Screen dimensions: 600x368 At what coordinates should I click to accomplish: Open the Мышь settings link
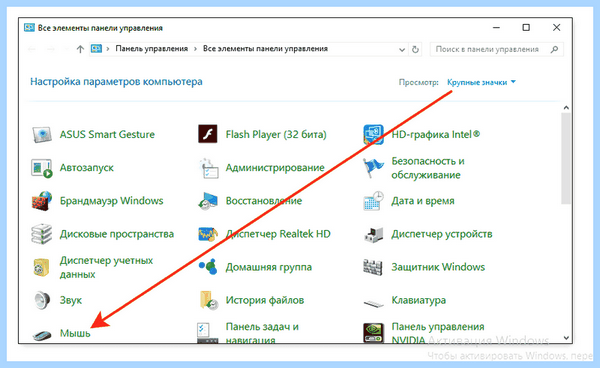coord(75,333)
